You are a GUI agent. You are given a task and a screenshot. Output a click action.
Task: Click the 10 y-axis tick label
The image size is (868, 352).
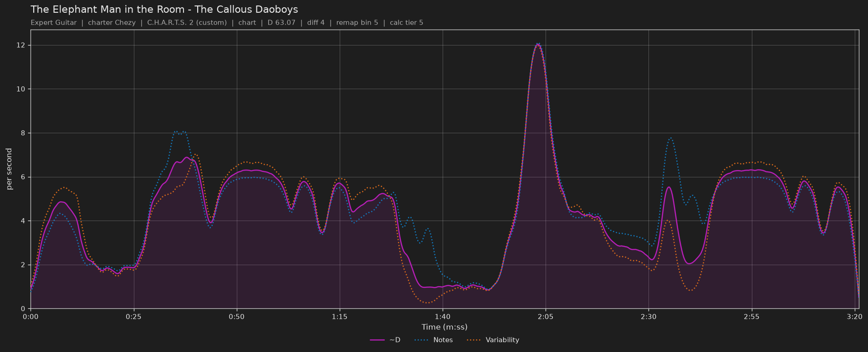(21, 89)
